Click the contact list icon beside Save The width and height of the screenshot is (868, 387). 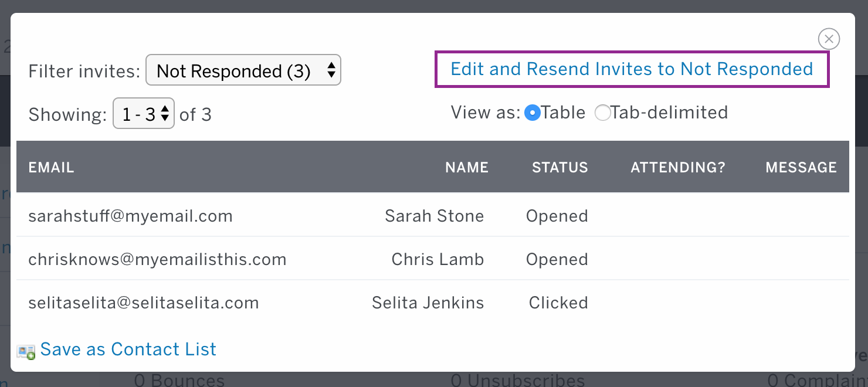tap(26, 351)
